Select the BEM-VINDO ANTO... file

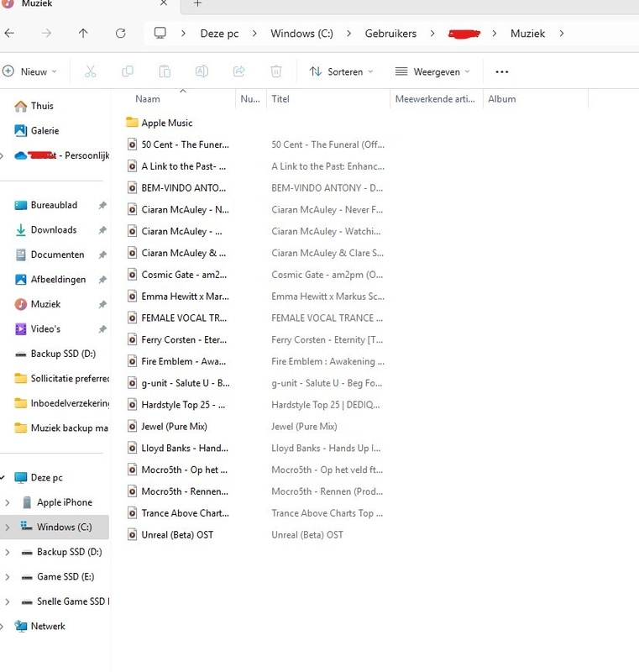click(177, 188)
